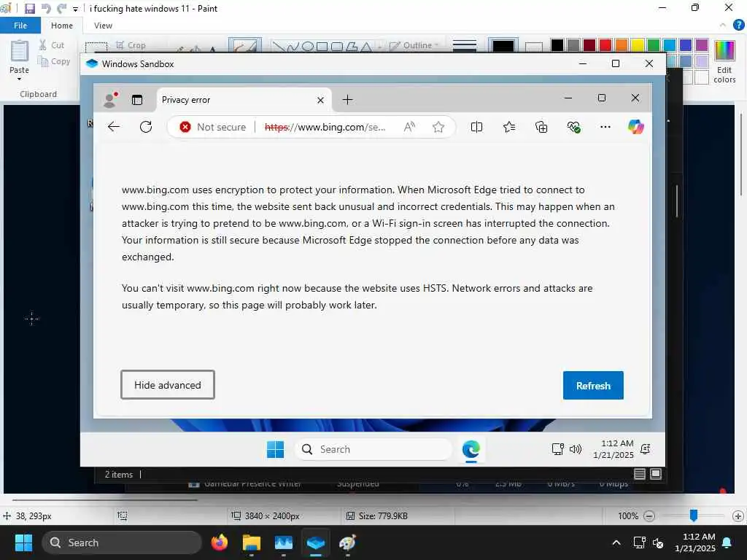Click the Not secure site info indicator

coord(213,127)
